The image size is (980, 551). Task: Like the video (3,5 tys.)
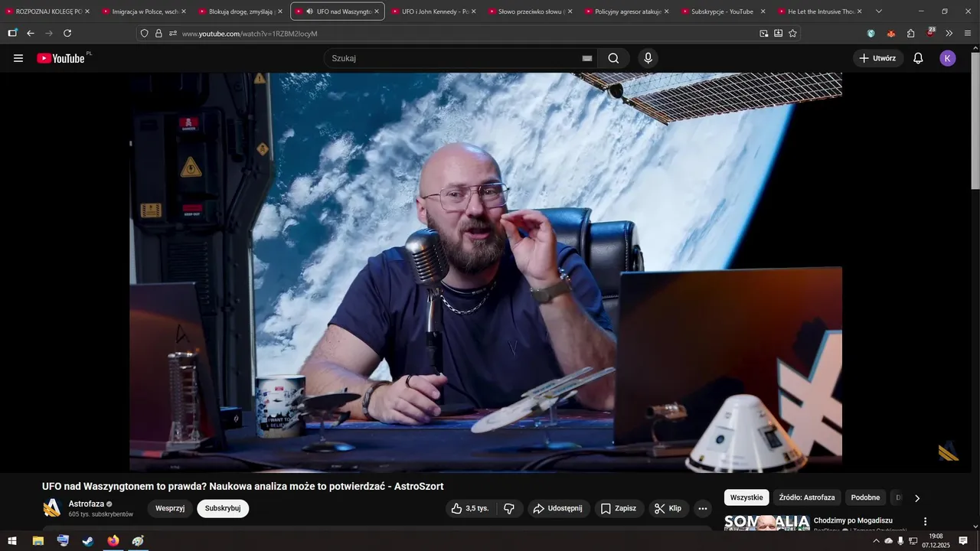click(471, 508)
